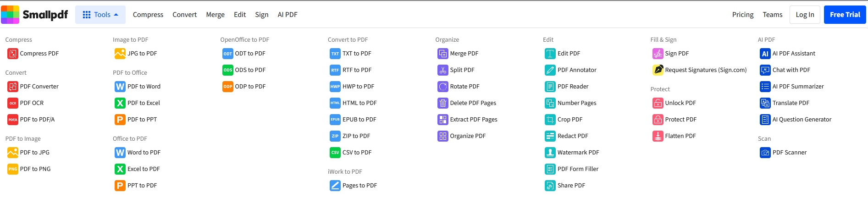
Task: Go to AI PDF in top navigation
Action: [287, 15]
